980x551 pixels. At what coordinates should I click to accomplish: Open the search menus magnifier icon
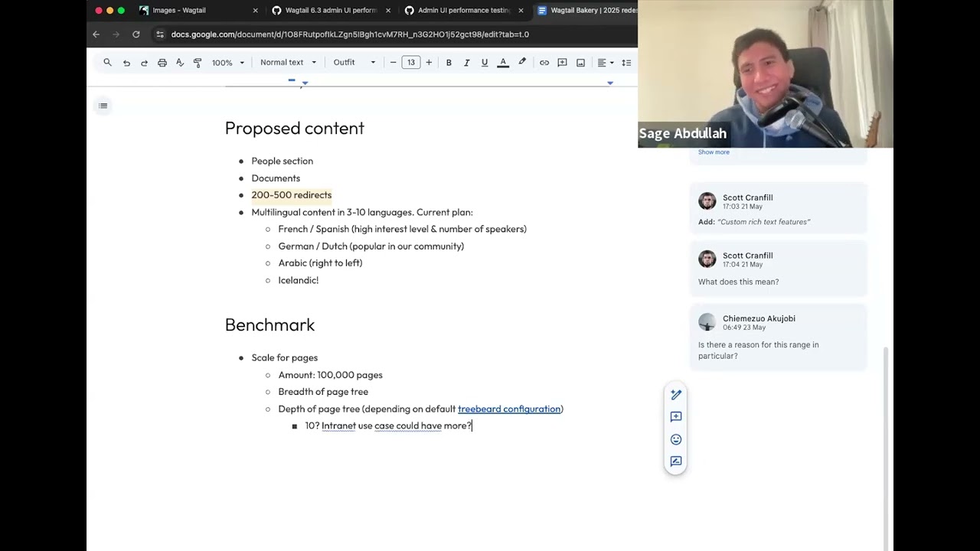(107, 63)
